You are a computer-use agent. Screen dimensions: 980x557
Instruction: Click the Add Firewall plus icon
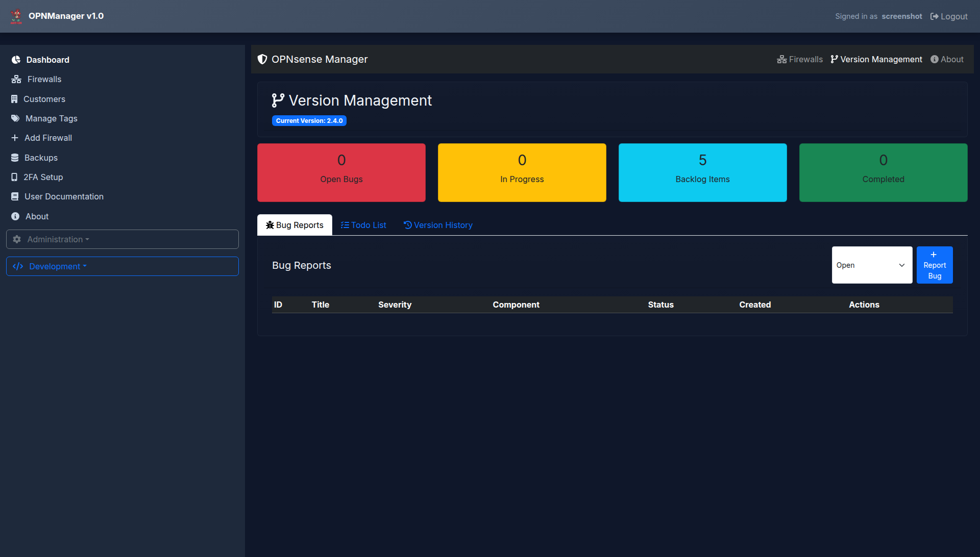coord(15,138)
